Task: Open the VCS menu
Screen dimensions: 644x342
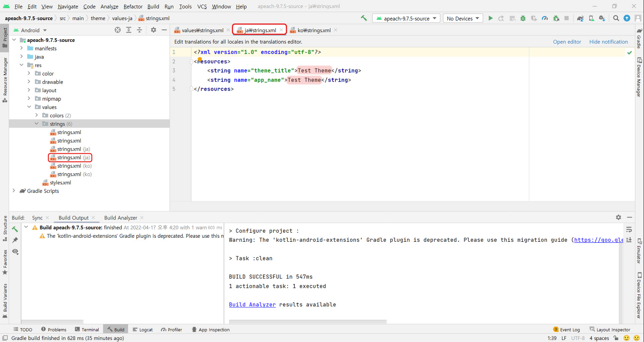Action: pyautogui.click(x=202, y=7)
